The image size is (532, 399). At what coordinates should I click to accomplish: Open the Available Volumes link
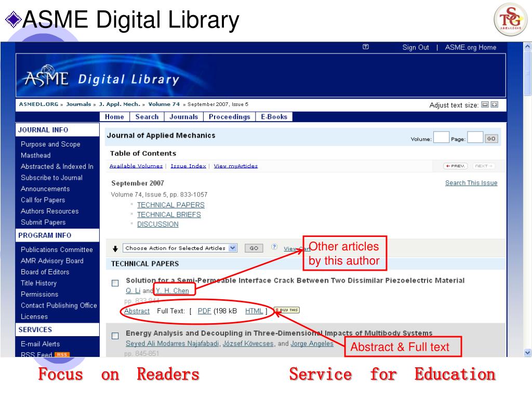pos(136,166)
